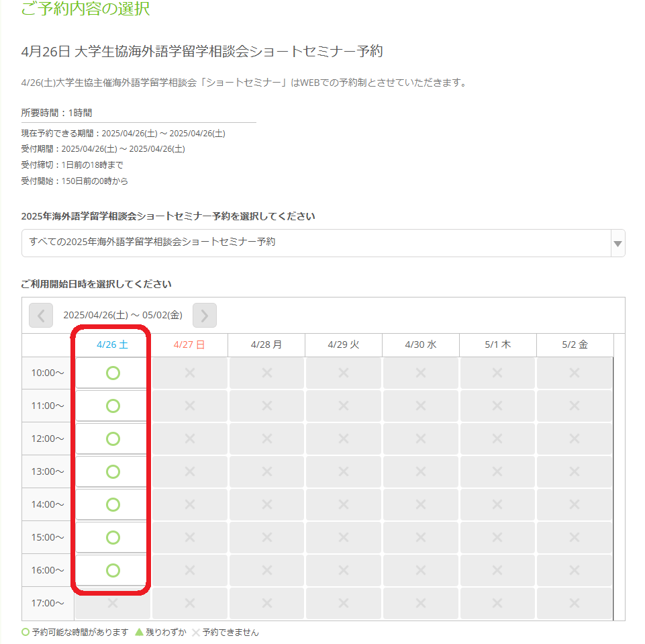Viewport: 645px width, 644px height.
Task: Click the 4/27 日 column header
Action: click(189, 345)
